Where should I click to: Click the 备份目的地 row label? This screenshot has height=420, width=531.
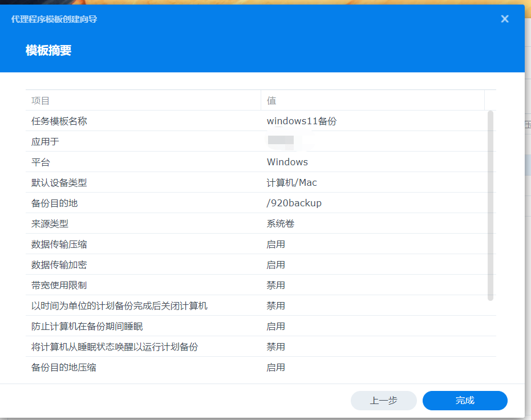pyautogui.click(x=55, y=203)
